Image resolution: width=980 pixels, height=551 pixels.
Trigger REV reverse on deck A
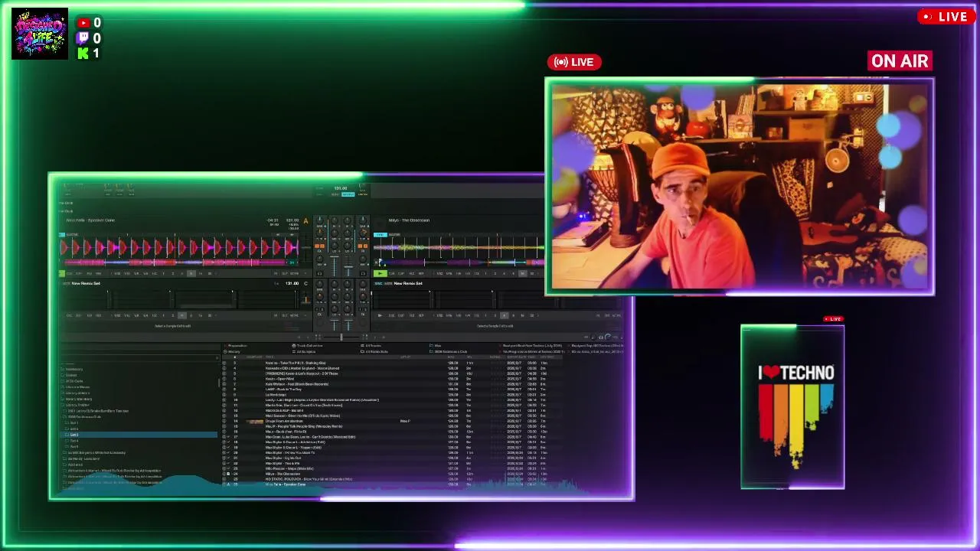pyautogui.click(x=98, y=273)
